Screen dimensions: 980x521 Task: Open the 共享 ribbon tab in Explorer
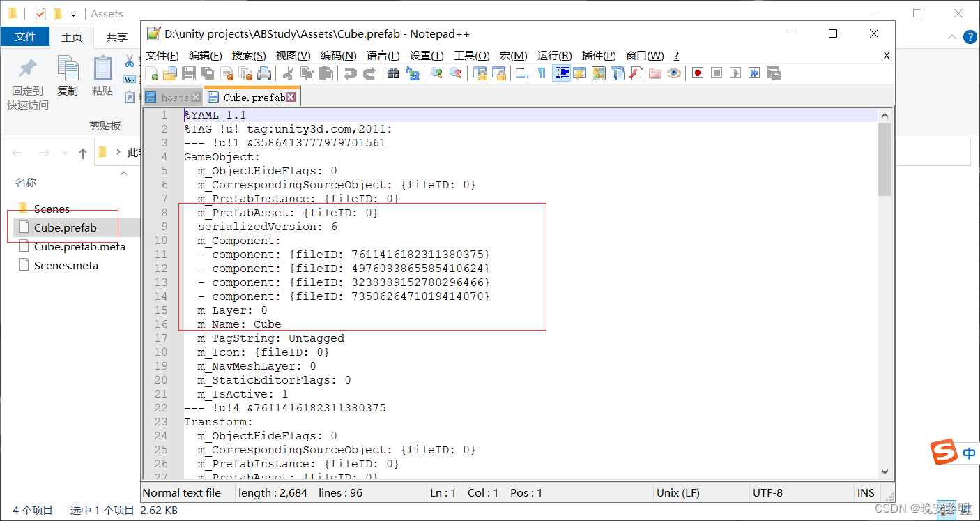click(117, 37)
